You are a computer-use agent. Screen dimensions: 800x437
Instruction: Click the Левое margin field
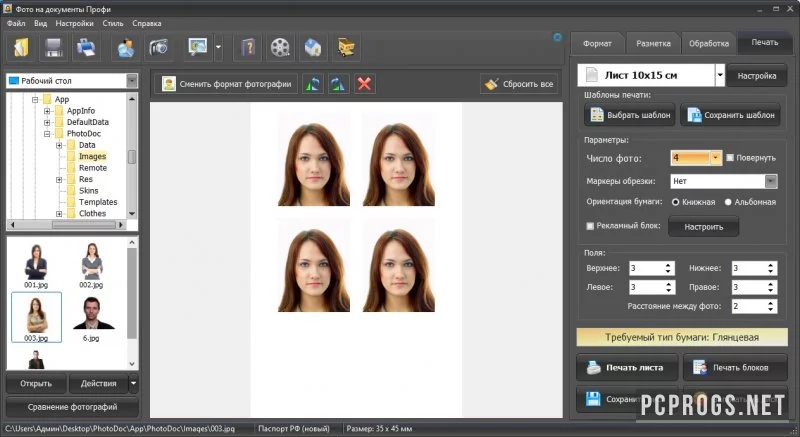point(652,287)
